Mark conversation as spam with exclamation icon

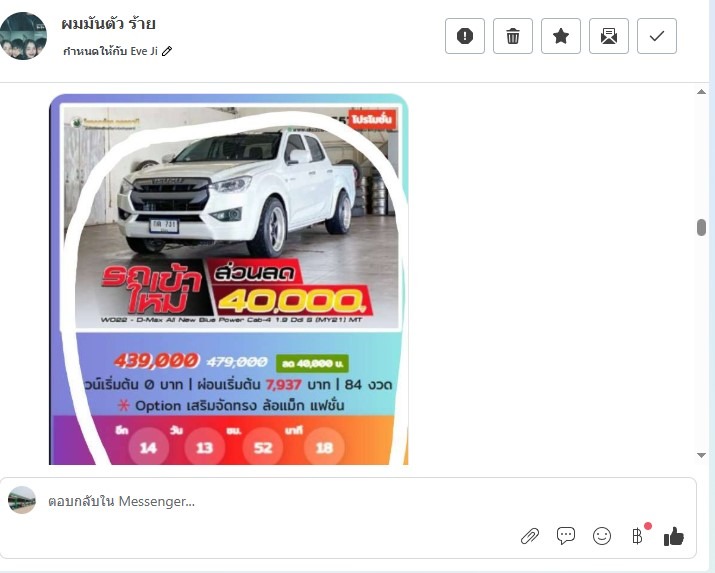465,36
